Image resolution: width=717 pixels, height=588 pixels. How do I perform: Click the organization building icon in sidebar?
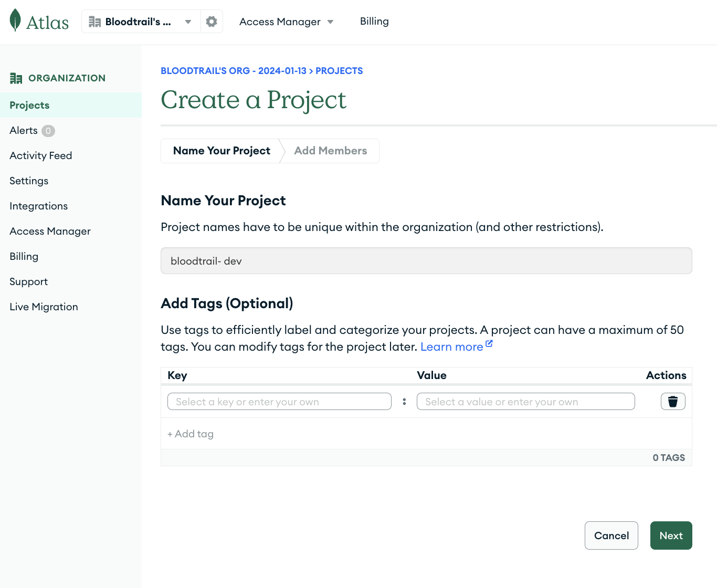16,78
